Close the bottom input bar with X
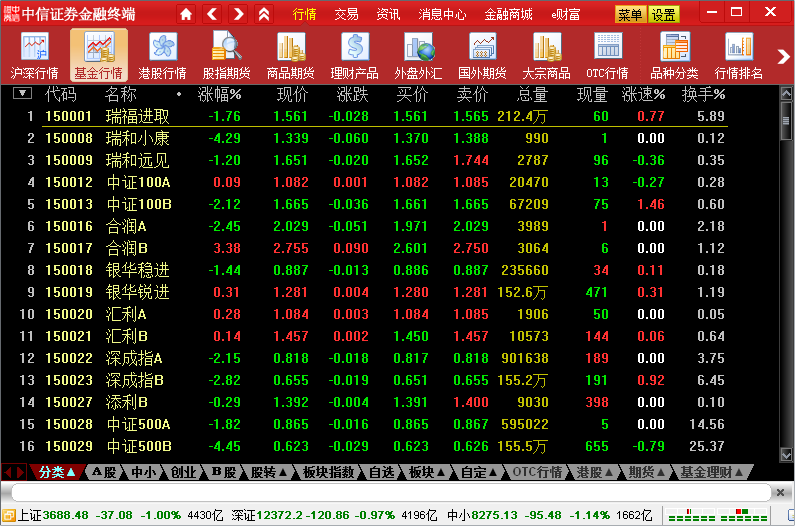This screenshot has width=795, height=526. point(780,492)
